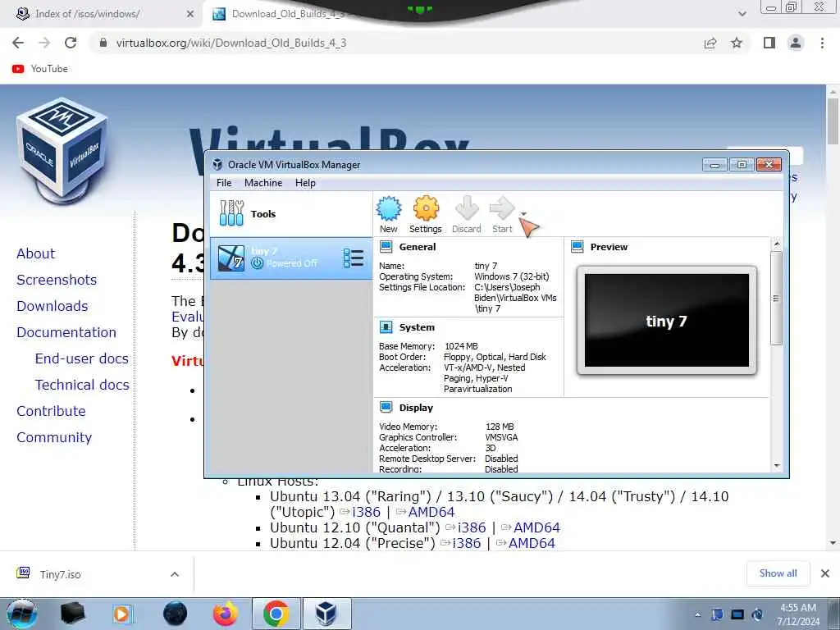Click the VirtualBox details pane scrollbar thumb
This screenshot has height=630, width=840.
click(776, 298)
